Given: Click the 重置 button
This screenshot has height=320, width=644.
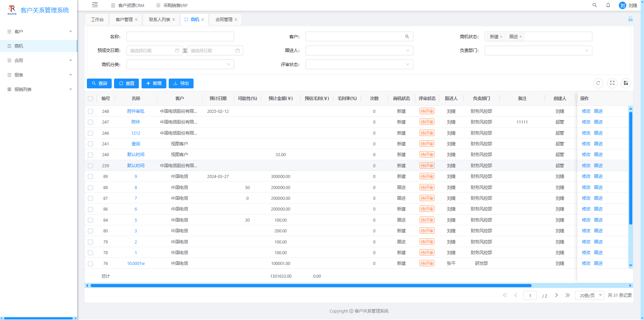Looking at the screenshot, I should click(126, 83).
